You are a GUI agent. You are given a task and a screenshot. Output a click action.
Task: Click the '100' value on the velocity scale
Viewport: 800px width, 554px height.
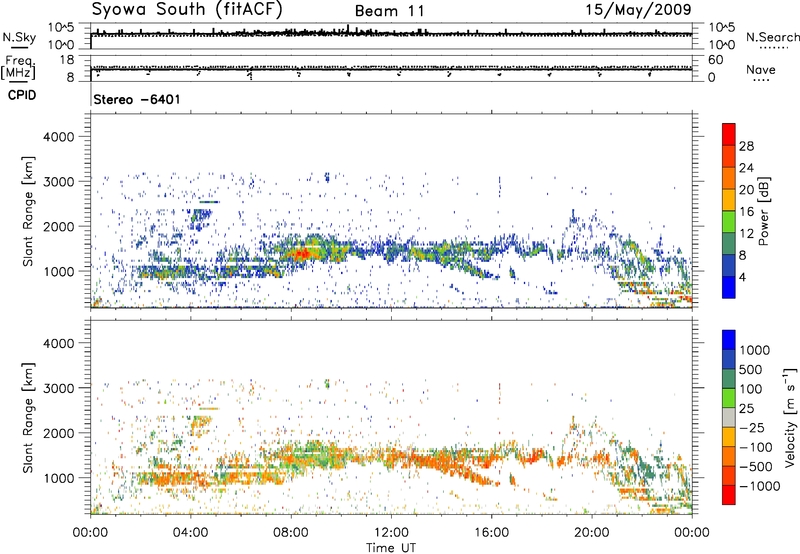(751, 389)
